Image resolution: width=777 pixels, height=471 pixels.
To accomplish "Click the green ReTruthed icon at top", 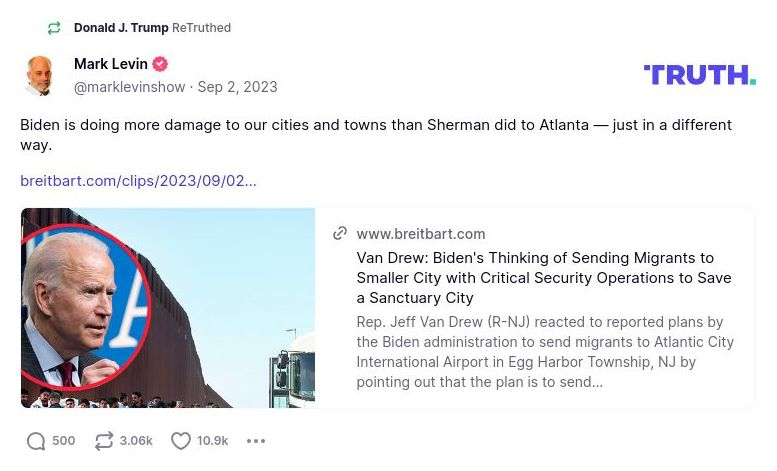I will 54,28.
